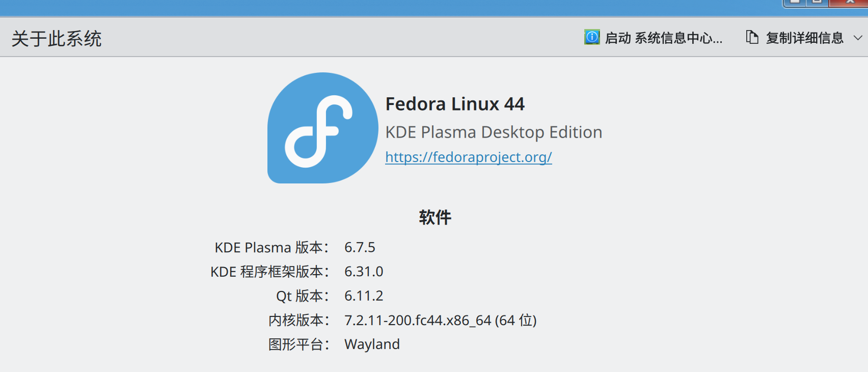
Task: Click the Info Center launcher icon
Action: [592, 37]
